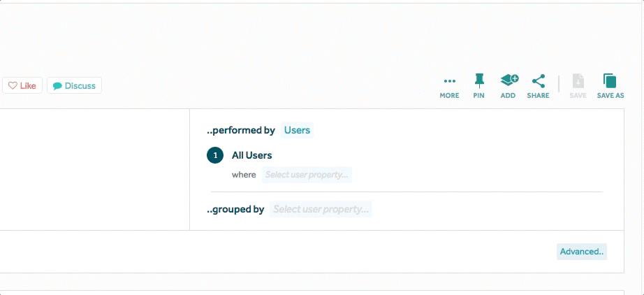644x295 pixels.
Task: Open the MORE options ellipsis icon
Action: click(x=449, y=81)
